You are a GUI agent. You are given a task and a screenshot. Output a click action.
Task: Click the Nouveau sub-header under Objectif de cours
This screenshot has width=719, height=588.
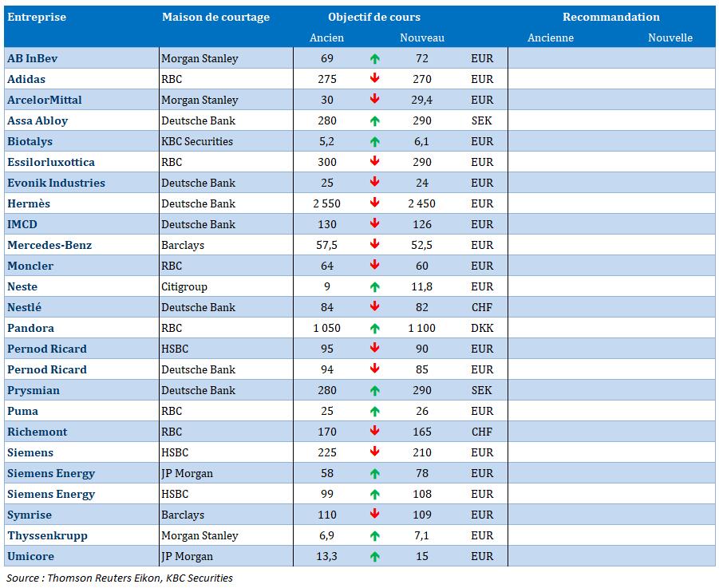[x=422, y=37]
